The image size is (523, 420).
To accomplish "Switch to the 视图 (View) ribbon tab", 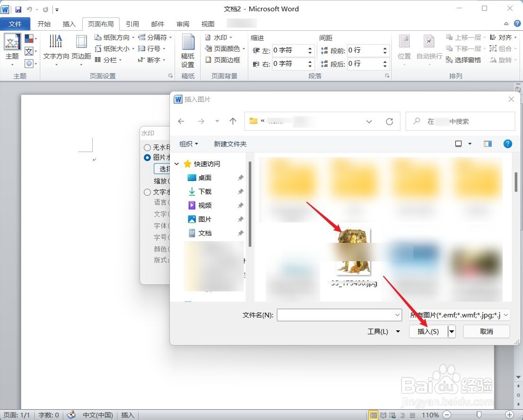I will coord(207,24).
